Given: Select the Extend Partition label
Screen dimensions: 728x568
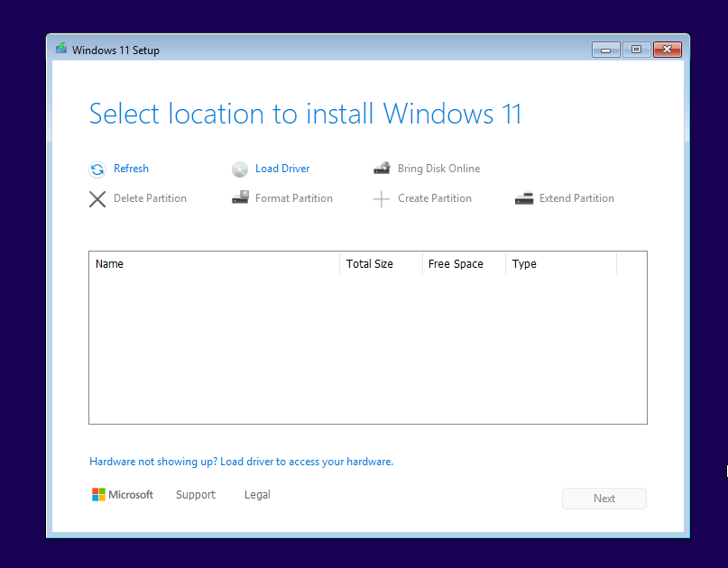Looking at the screenshot, I should 576,198.
